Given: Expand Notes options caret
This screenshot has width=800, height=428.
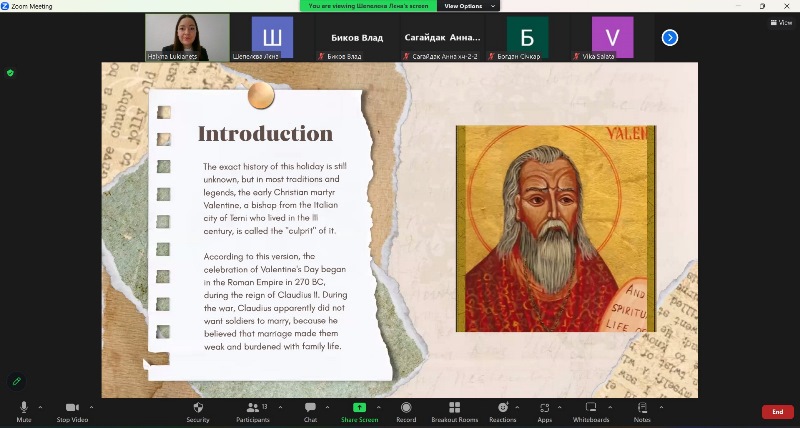Looking at the screenshot, I should coord(661,408).
